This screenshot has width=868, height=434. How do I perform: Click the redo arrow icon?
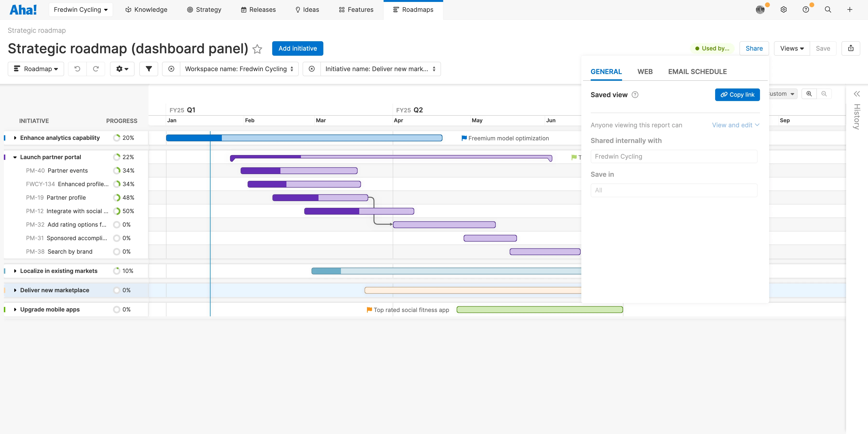pos(96,69)
